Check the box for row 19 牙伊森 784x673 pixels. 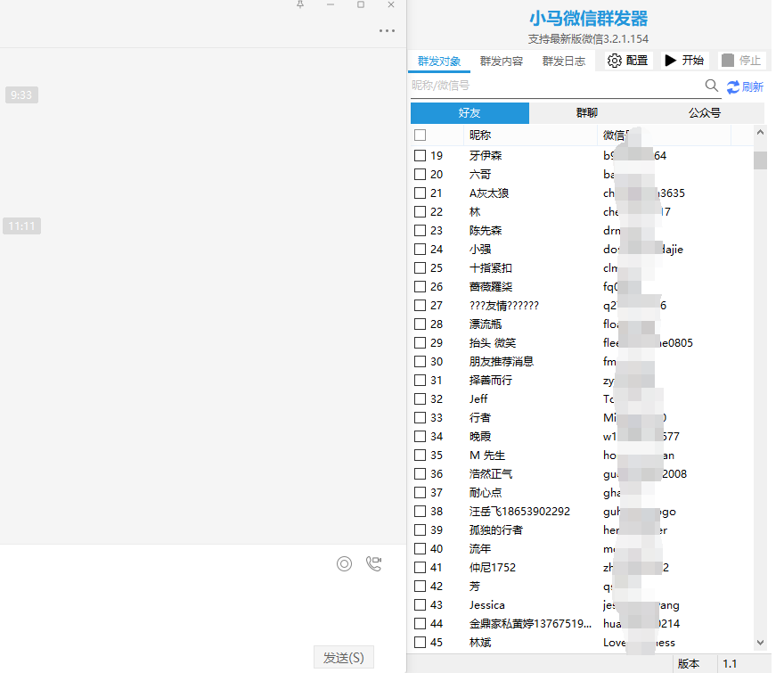tap(420, 156)
